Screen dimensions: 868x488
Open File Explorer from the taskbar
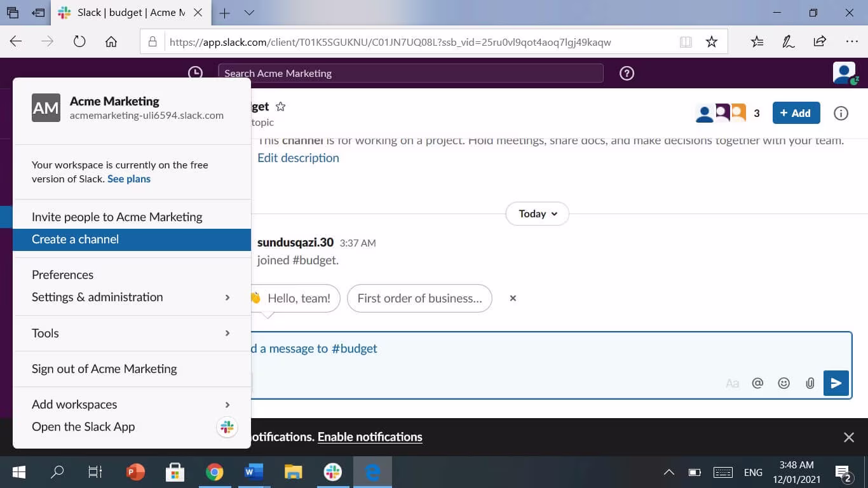(293, 472)
